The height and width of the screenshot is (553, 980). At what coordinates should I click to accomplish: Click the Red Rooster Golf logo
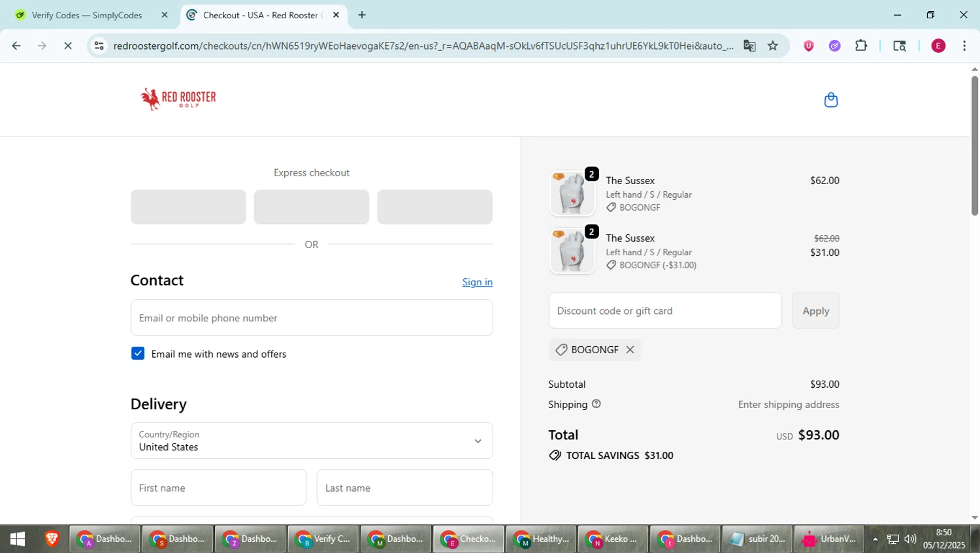click(x=178, y=99)
